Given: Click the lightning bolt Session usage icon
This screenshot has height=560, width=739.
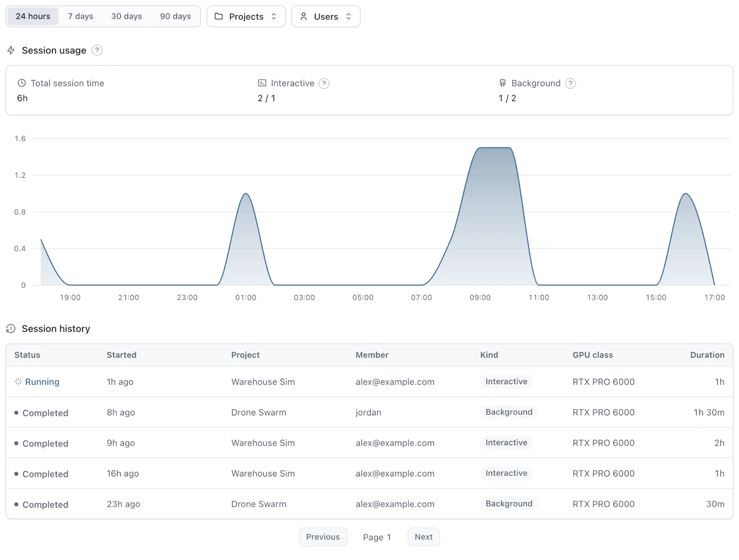Looking at the screenshot, I should [x=11, y=50].
